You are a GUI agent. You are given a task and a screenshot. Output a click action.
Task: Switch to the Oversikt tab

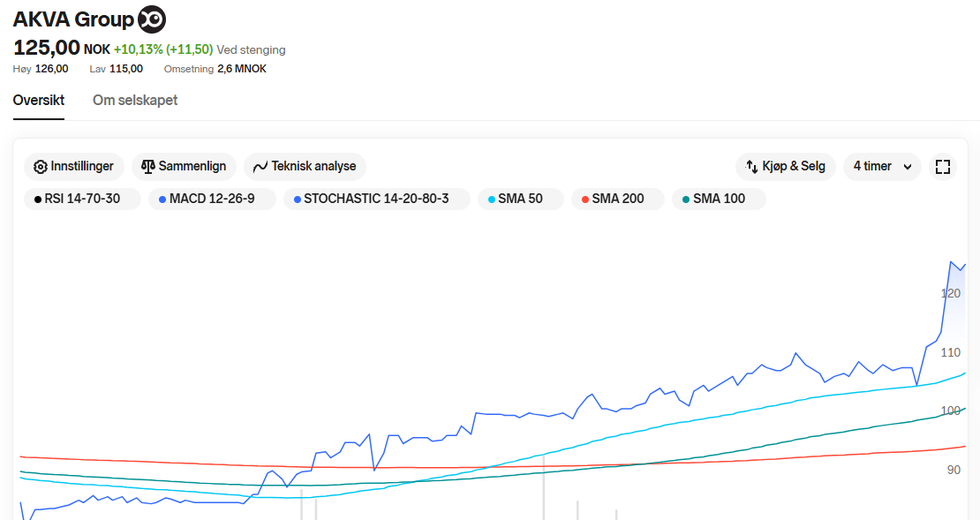[x=39, y=100]
